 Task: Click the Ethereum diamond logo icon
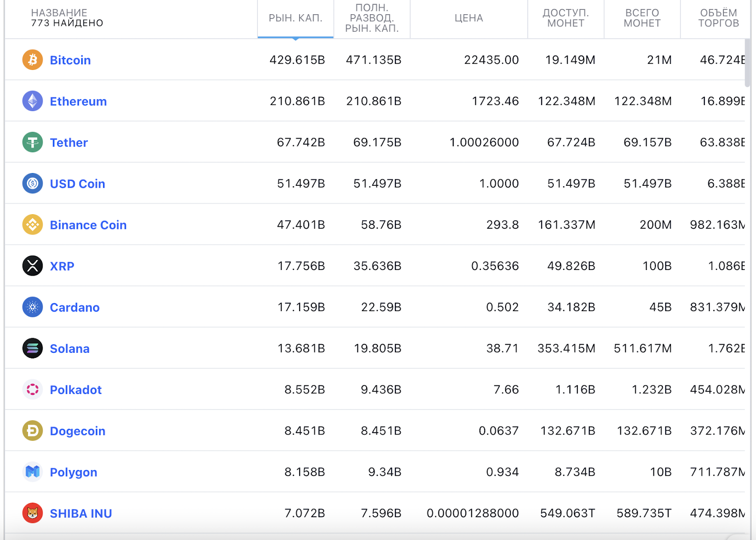click(33, 101)
